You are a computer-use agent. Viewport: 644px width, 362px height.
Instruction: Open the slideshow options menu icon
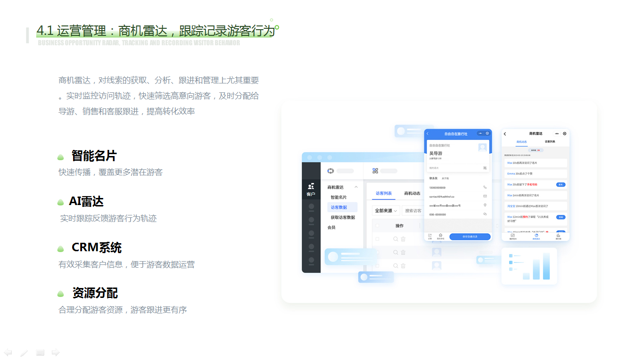[x=40, y=353]
